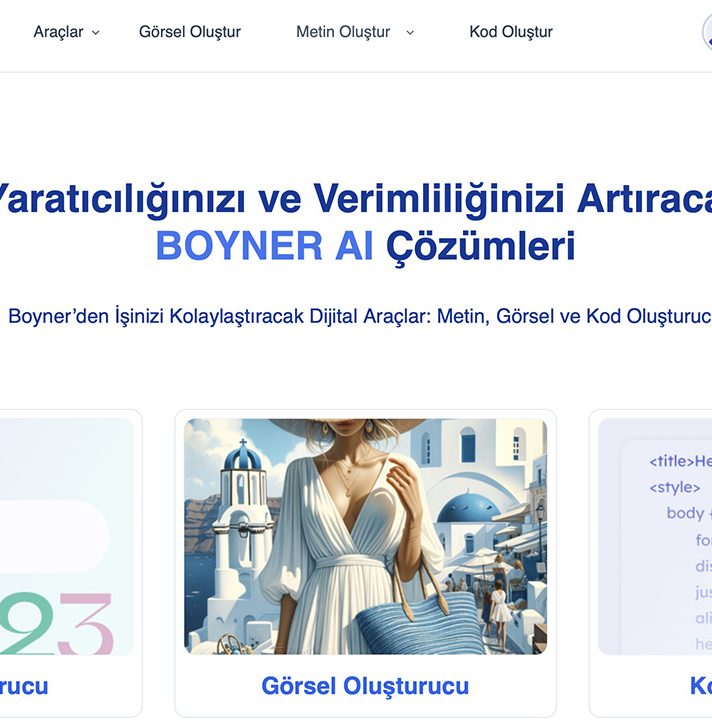Open the Metin Oluştur menu

[343, 32]
